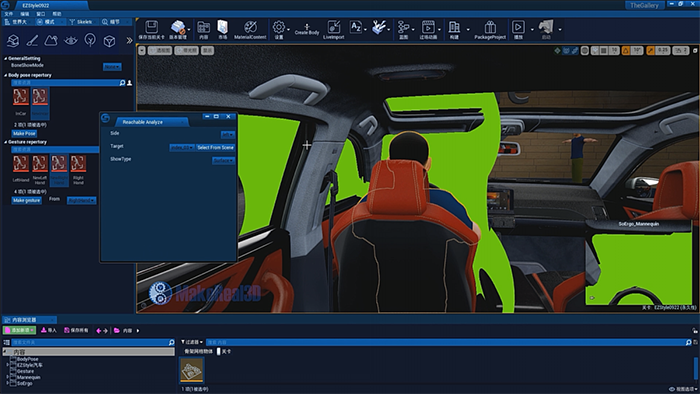Collapse the Gesture repertory section
700x394 pixels.
point(5,142)
